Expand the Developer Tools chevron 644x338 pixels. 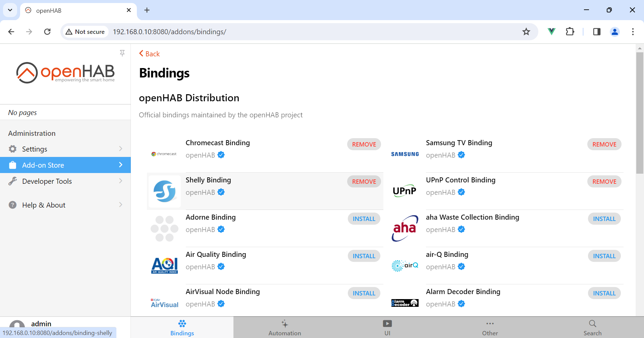pos(121,181)
